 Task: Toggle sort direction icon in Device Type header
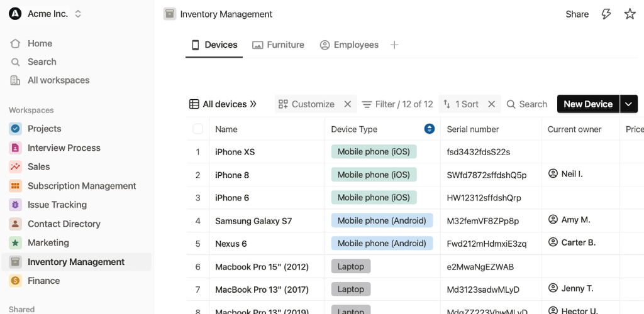tap(429, 129)
